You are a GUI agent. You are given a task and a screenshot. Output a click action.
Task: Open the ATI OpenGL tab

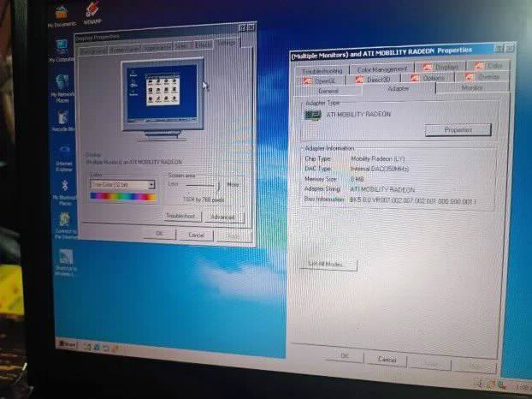click(x=319, y=80)
